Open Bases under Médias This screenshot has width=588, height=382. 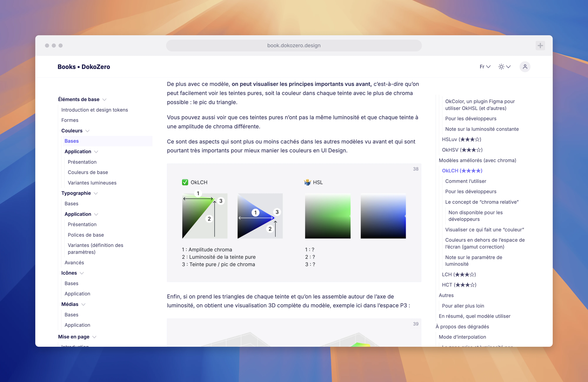click(71, 315)
